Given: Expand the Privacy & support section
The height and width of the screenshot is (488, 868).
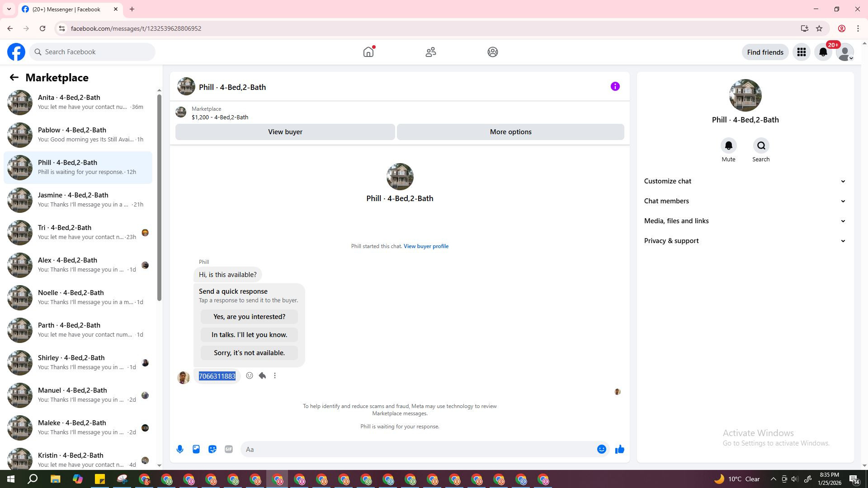Looking at the screenshot, I should pos(745,241).
